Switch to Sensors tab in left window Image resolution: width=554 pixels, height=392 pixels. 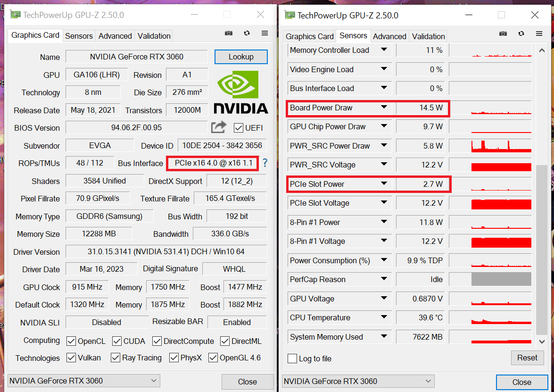[79, 36]
